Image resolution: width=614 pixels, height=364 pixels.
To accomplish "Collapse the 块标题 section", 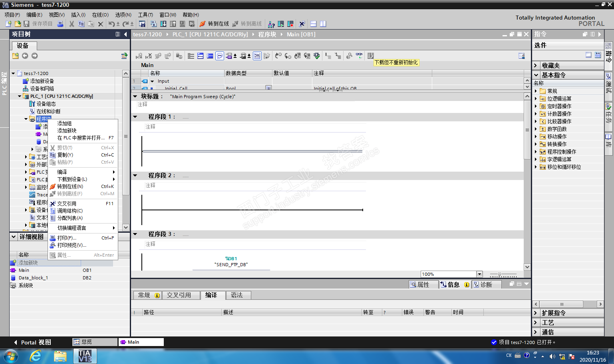I will pyautogui.click(x=135, y=97).
